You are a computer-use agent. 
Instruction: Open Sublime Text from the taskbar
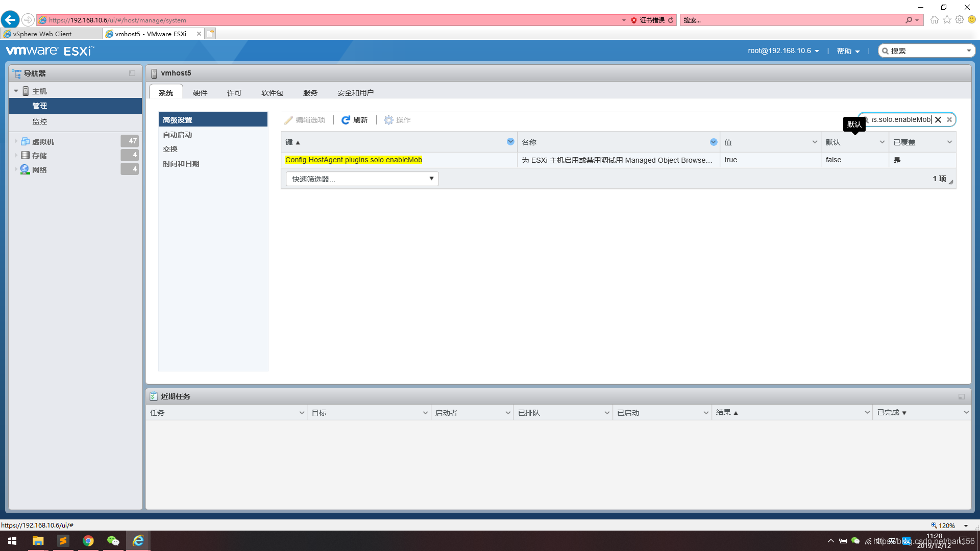[x=63, y=541]
